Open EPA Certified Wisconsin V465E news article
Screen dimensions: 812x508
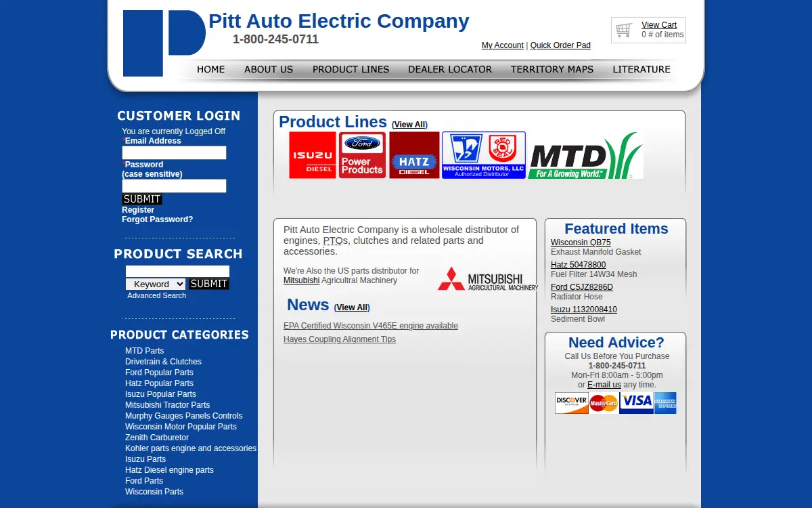[371, 326]
